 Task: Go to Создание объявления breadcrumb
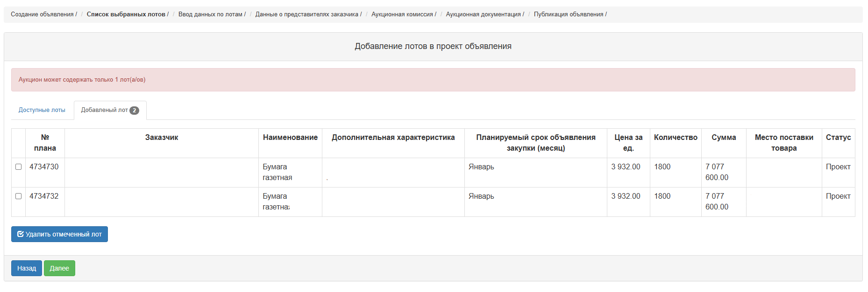(x=42, y=14)
